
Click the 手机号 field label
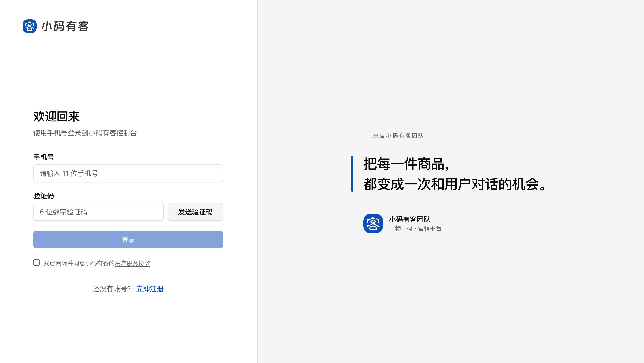pos(43,157)
